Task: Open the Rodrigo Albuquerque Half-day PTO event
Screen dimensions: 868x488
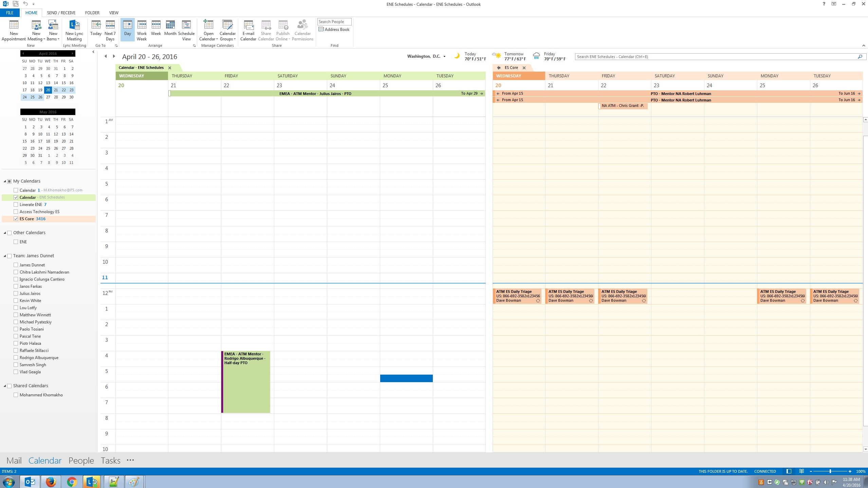Action: tap(246, 382)
